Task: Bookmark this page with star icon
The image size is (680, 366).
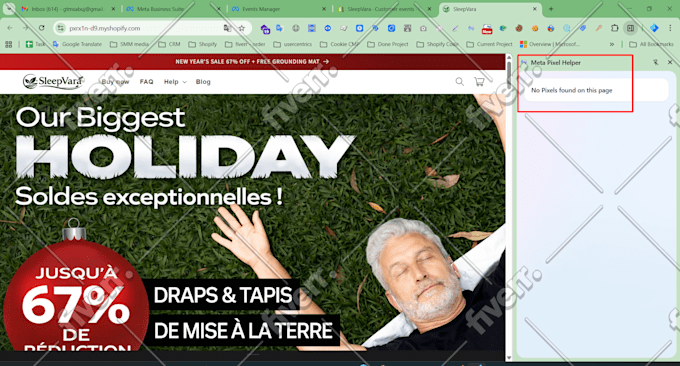Action: pos(242,28)
